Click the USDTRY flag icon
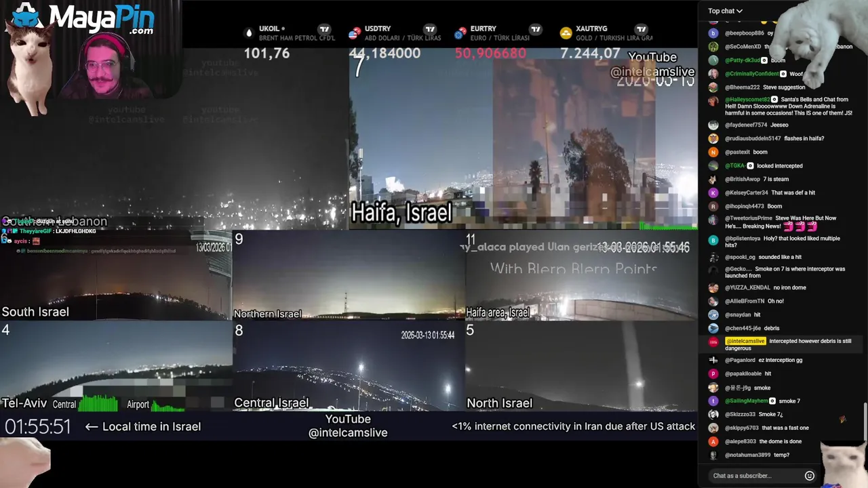This screenshot has height=488, width=868. pos(355,33)
